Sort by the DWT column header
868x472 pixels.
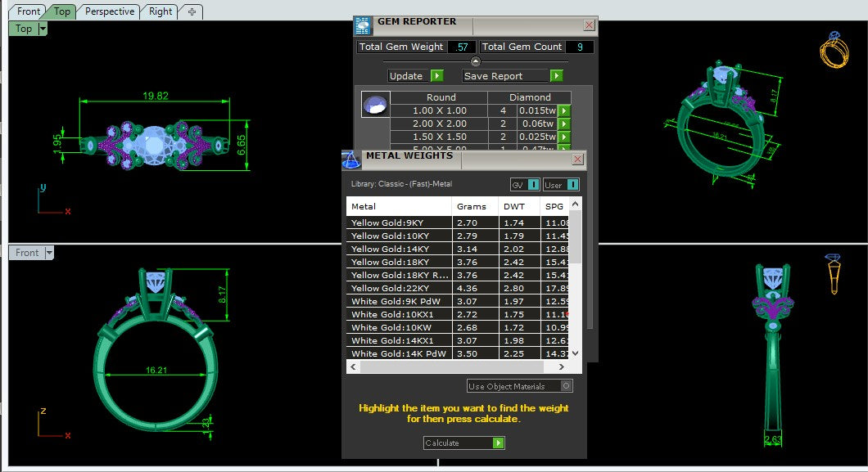[x=518, y=206]
